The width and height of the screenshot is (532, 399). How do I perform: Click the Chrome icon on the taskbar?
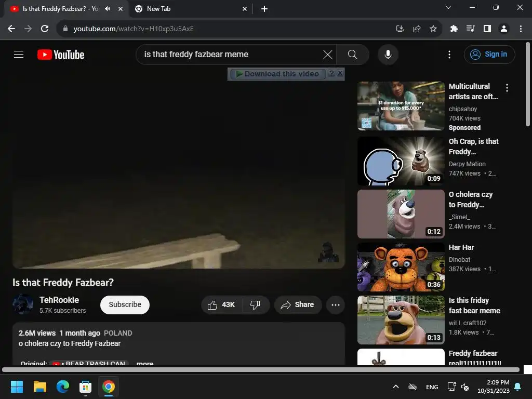[108, 387]
